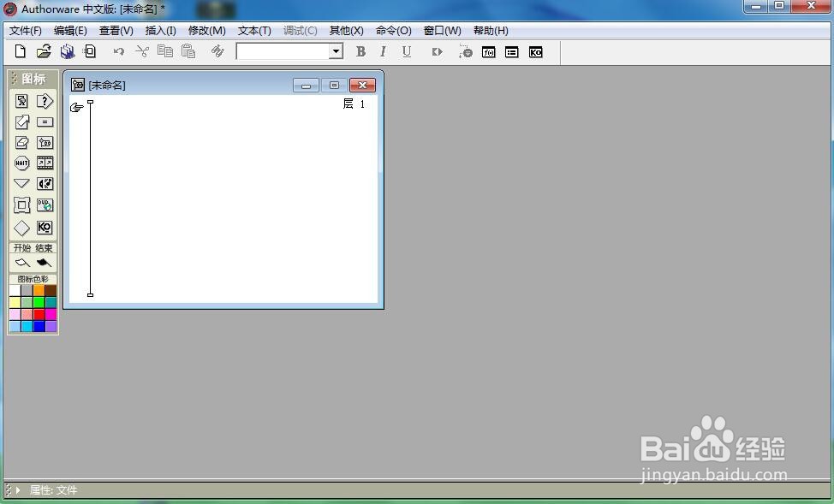Click the Find toolbar icon

pyautogui.click(x=217, y=51)
